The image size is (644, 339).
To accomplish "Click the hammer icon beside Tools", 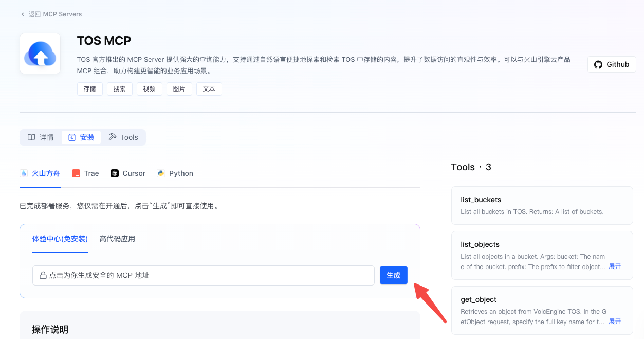I will 113,137.
